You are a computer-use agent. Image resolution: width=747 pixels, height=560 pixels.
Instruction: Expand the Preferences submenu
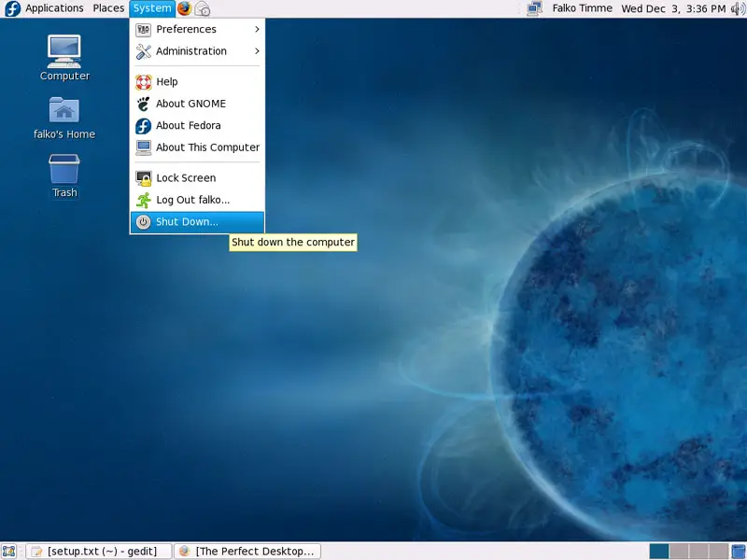click(197, 30)
